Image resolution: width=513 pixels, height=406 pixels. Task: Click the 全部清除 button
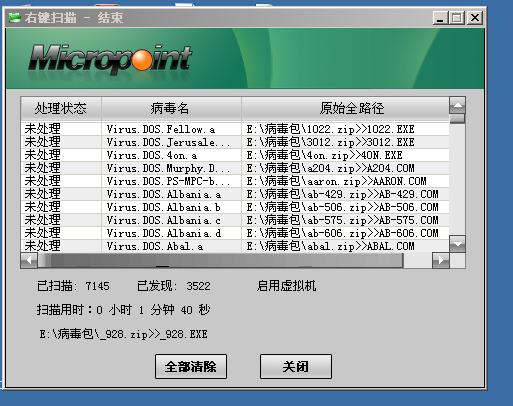(191, 366)
